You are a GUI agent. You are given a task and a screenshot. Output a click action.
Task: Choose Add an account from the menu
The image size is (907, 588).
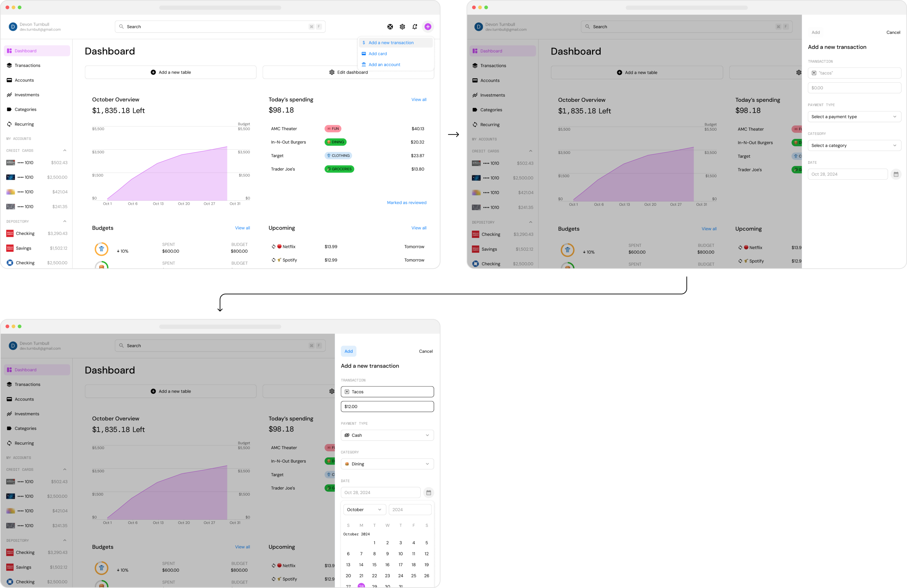click(396, 65)
